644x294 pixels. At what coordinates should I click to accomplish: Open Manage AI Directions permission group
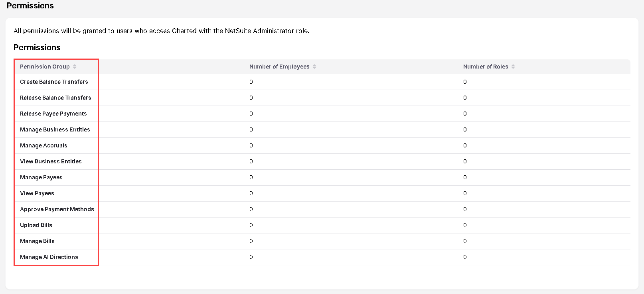click(49, 257)
